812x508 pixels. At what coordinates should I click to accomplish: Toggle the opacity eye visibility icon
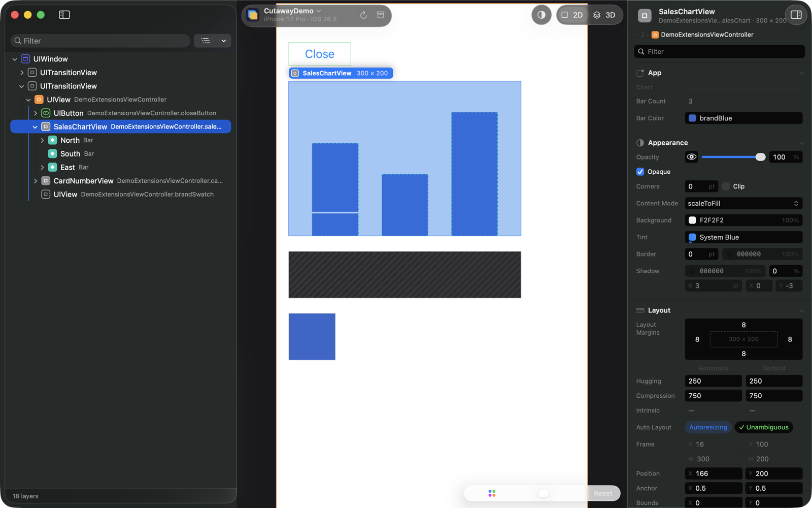[691, 157]
